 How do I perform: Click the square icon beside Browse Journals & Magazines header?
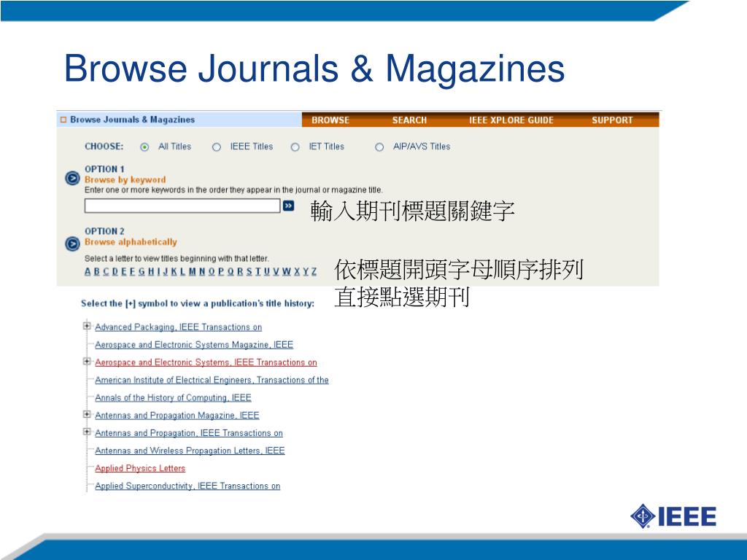pyautogui.click(x=63, y=120)
